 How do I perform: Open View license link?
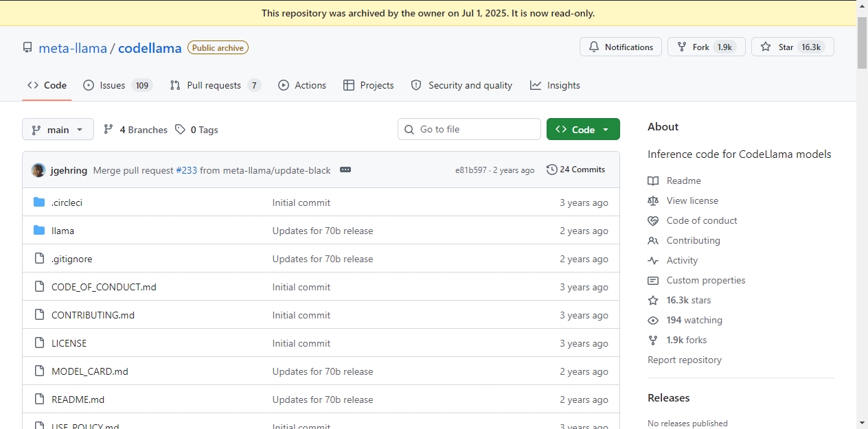692,200
